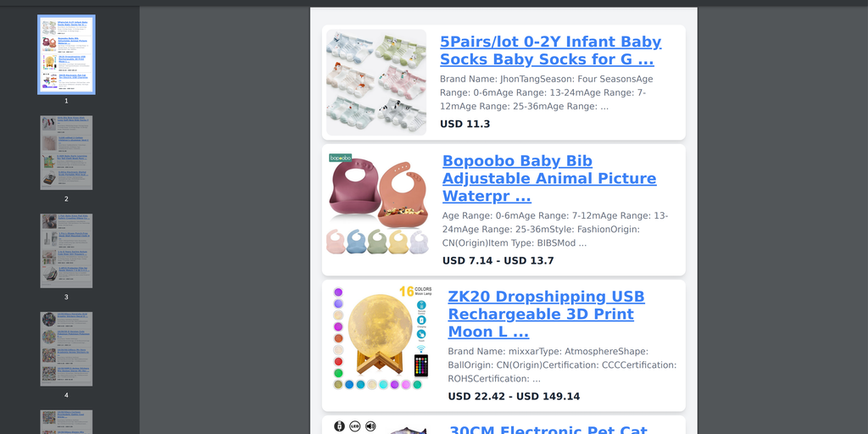Click the mixxar brand description text
Viewport: 868px width, 434px height.
click(x=562, y=364)
